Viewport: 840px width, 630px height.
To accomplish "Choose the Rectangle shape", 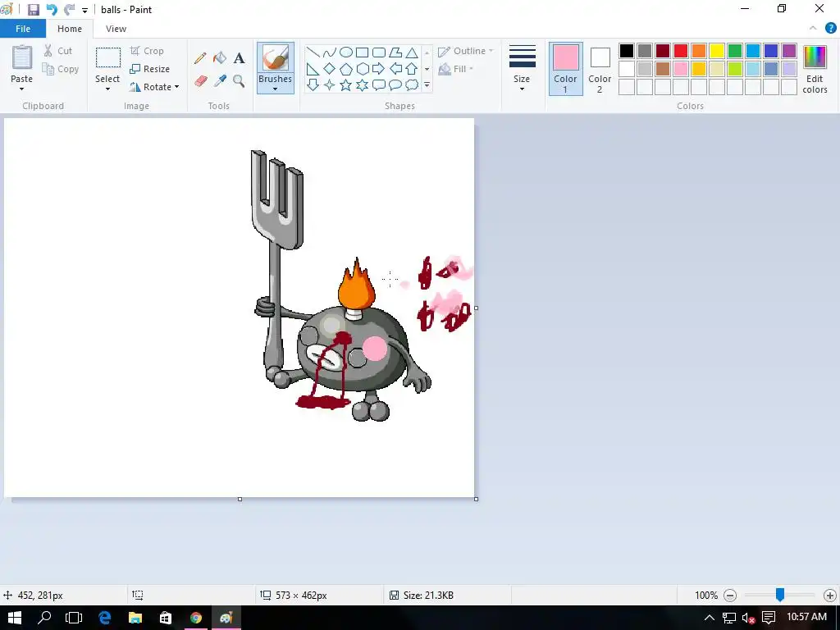I will [x=362, y=52].
